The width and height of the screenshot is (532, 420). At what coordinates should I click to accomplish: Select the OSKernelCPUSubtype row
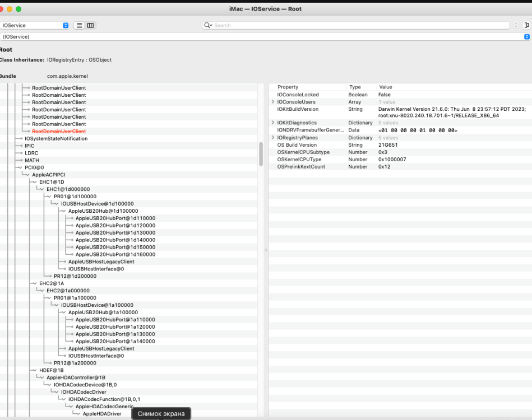[x=400, y=152]
